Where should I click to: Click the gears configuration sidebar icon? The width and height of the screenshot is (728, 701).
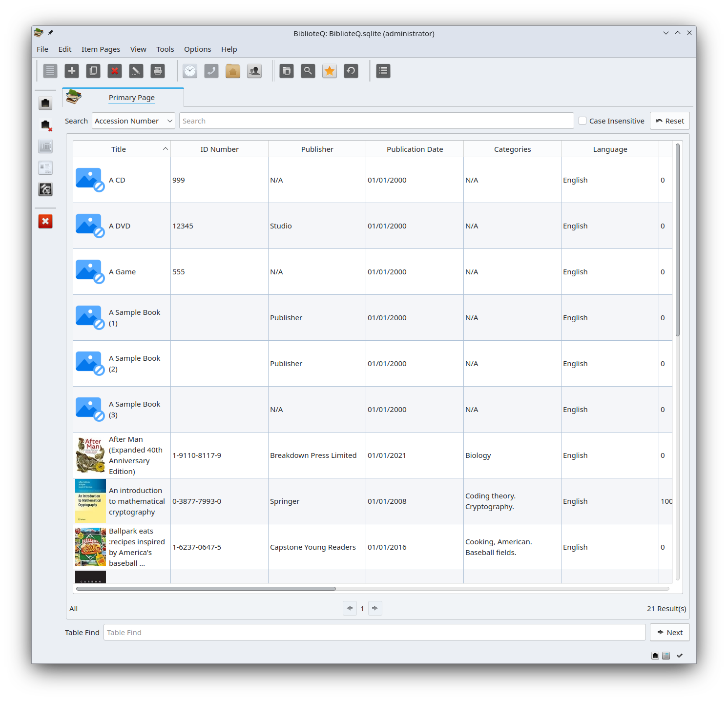(x=45, y=189)
